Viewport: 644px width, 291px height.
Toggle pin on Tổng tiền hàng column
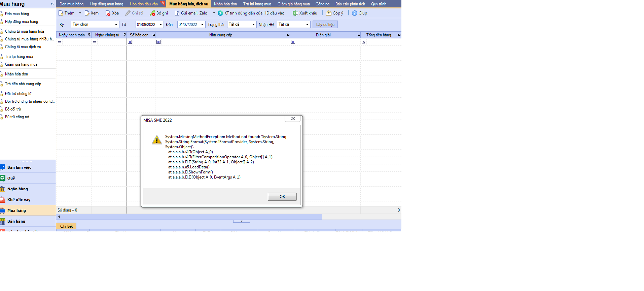pyautogui.click(x=399, y=35)
